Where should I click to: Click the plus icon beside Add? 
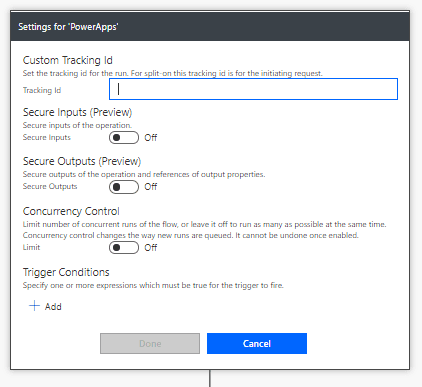pos(34,306)
